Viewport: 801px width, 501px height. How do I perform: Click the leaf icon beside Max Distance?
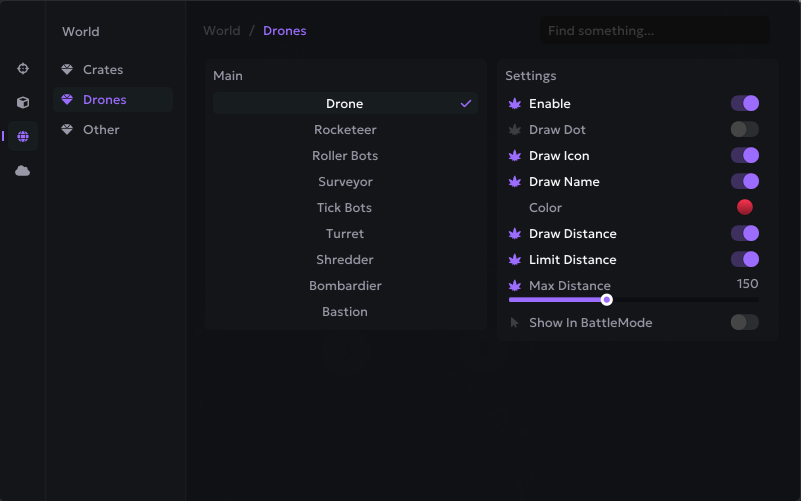[x=515, y=286]
